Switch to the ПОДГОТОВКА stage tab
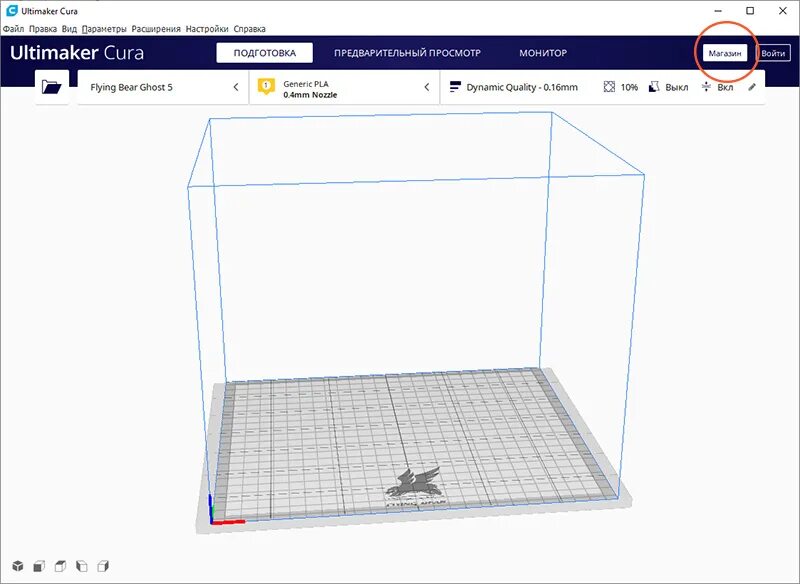800x584 pixels. (x=264, y=53)
